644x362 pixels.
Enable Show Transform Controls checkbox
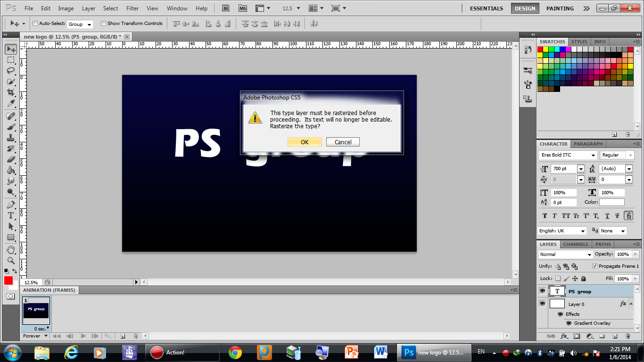point(103,24)
